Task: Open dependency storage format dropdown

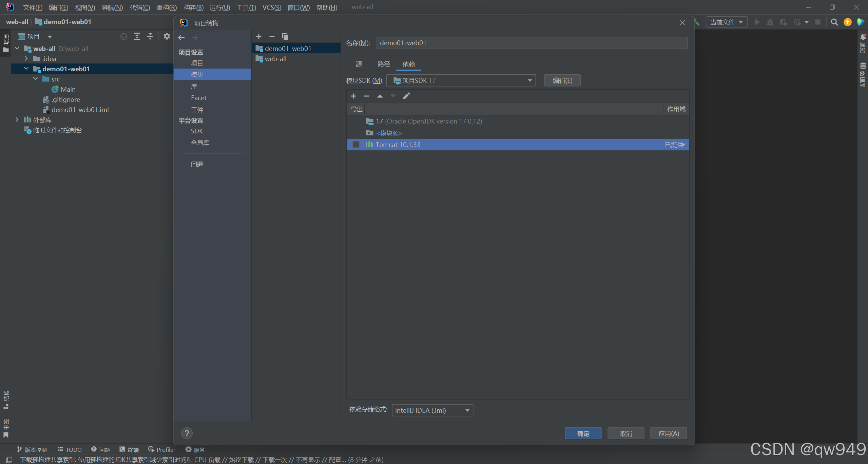Action: tap(432, 410)
